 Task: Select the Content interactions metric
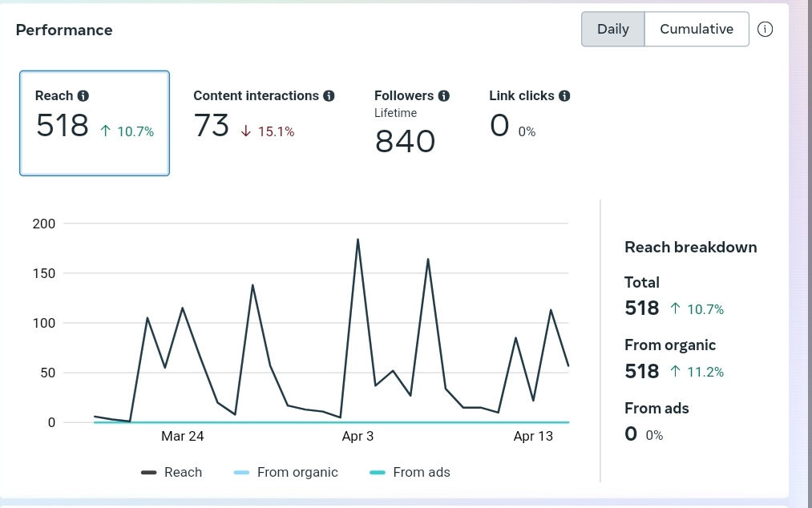[263, 115]
